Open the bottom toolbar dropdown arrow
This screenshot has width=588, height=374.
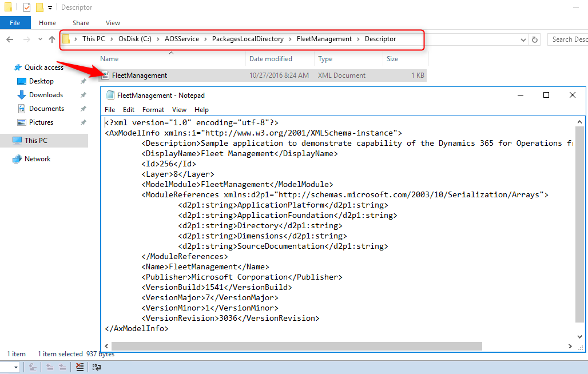coord(16,367)
